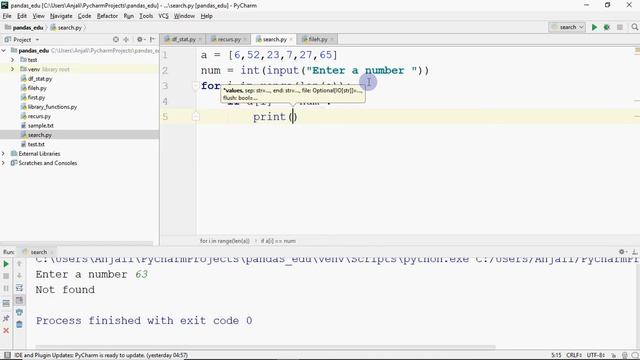Close the df_stat.py editor tab
Image resolution: width=640 pixels, height=360 pixels.
tap(200, 40)
